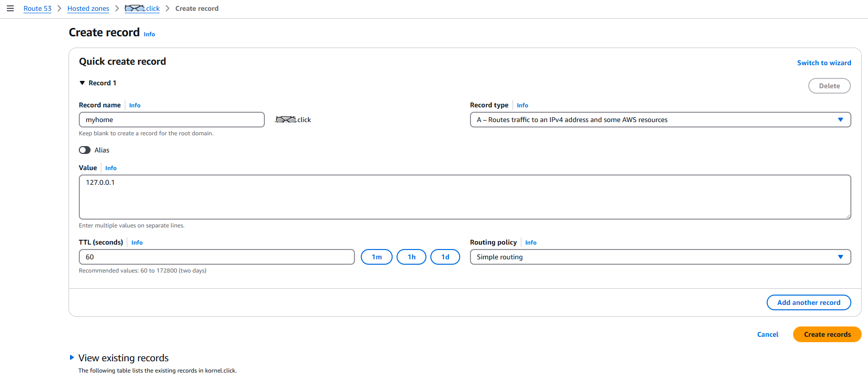Click 'Enter multiple values on separate lines' text
The height and width of the screenshot is (375, 868).
tap(132, 225)
